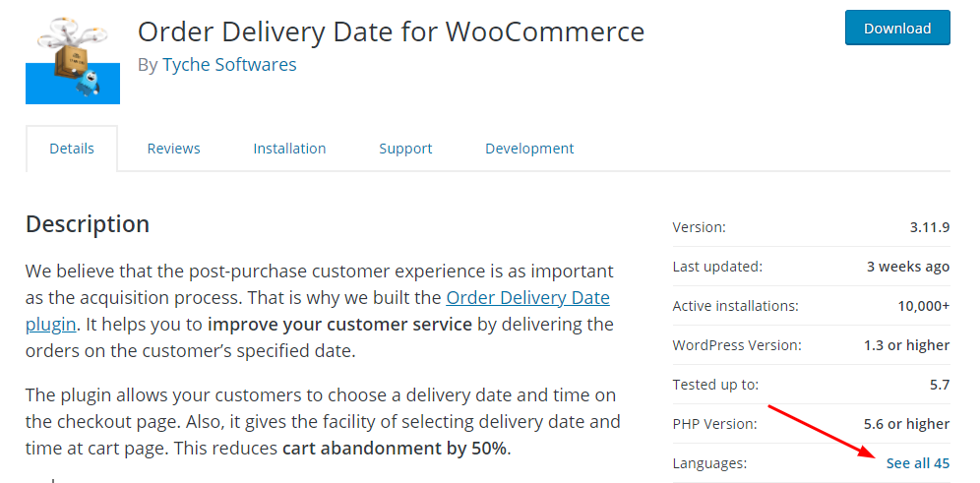Follow the Order Delivery Date plugin link
The height and width of the screenshot is (483, 980).
point(527,298)
